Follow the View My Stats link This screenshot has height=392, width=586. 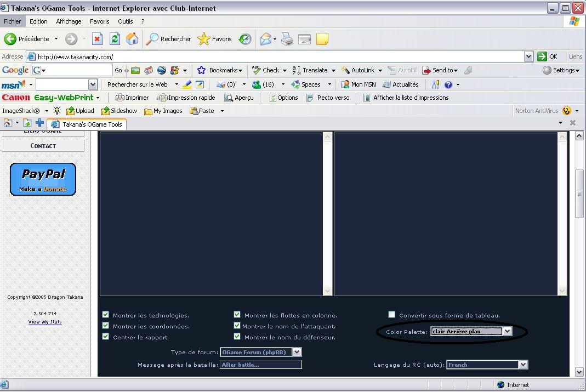click(x=45, y=322)
